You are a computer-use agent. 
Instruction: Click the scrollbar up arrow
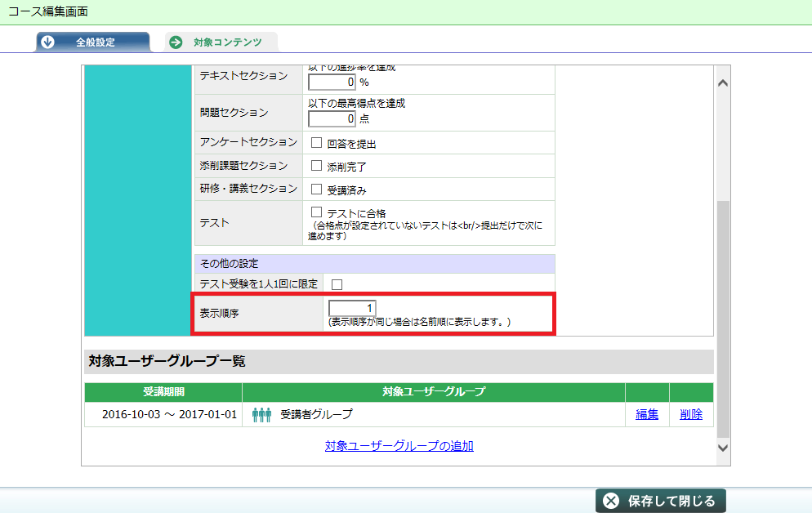pyautogui.click(x=723, y=83)
